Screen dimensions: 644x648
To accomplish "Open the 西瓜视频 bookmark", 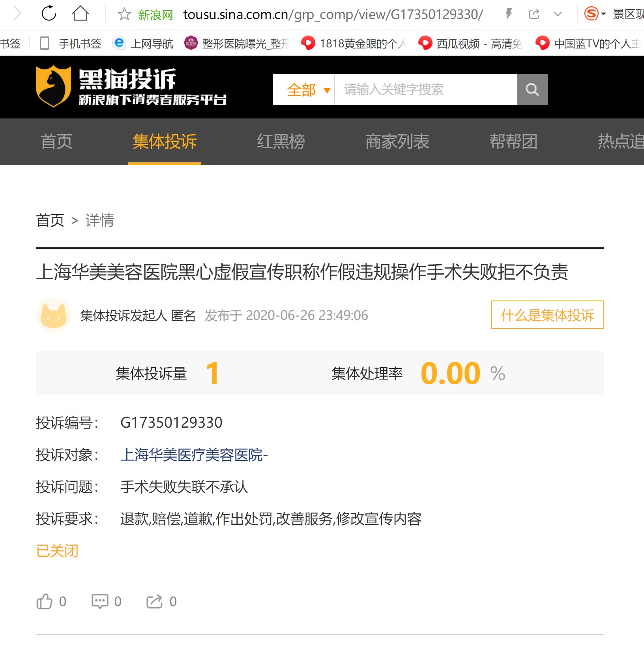I will pos(470,43).
